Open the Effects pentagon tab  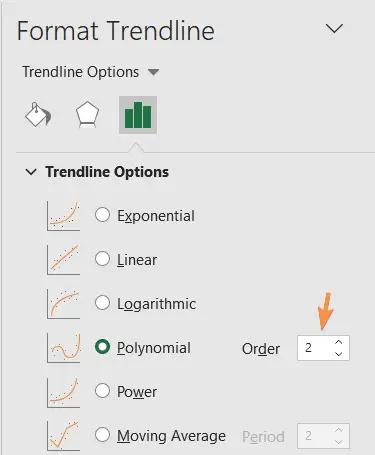coord(87,115)
